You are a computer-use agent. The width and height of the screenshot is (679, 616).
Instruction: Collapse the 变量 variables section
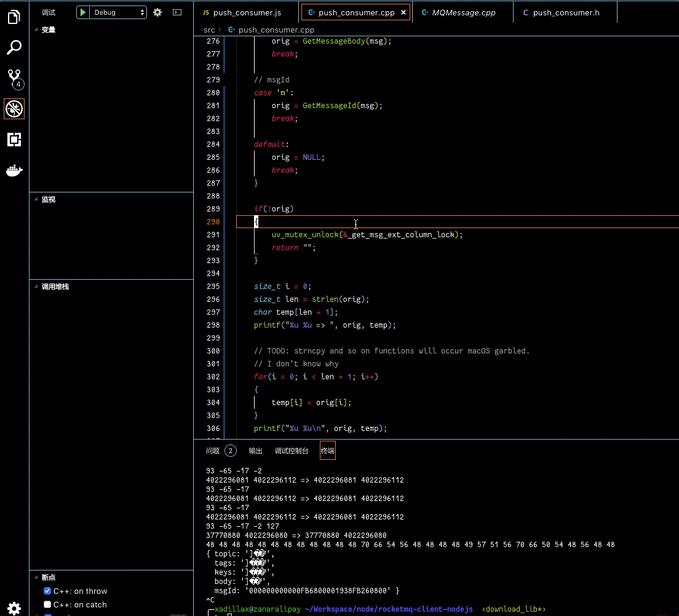(48, 30)
